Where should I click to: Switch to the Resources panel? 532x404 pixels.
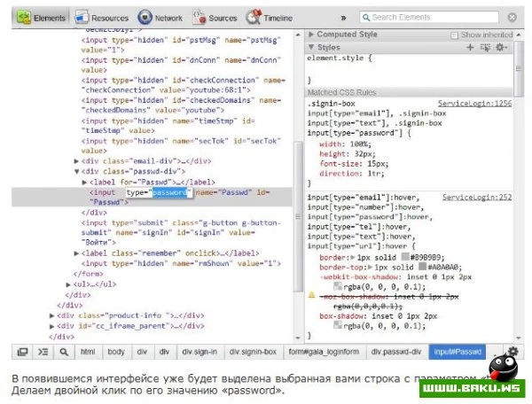pos(102,18)
